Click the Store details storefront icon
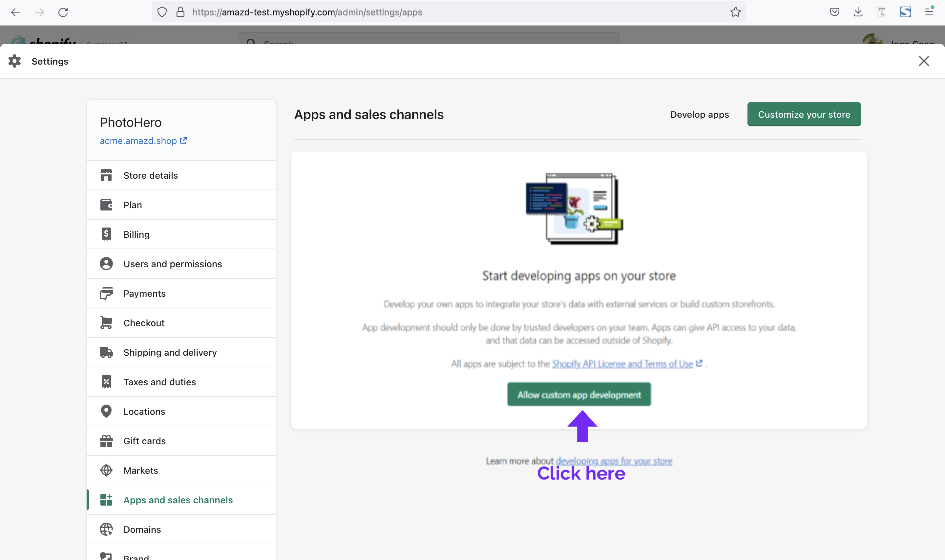 (x=106, y=175)
